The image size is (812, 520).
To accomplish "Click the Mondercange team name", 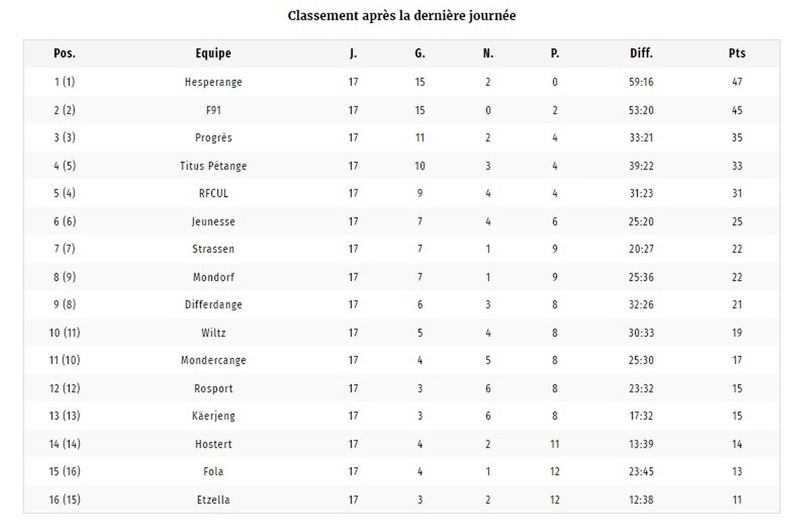I will click(213, 360).
